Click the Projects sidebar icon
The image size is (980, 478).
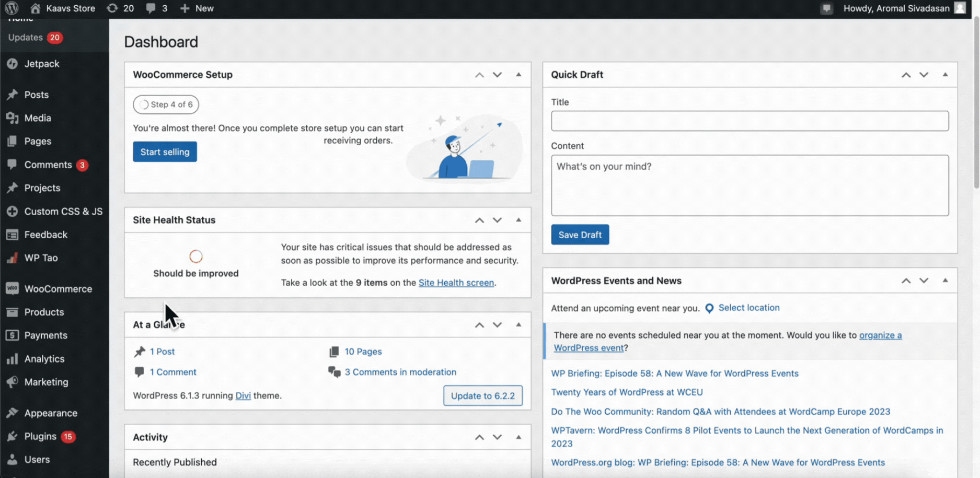(x=12, y=188)
